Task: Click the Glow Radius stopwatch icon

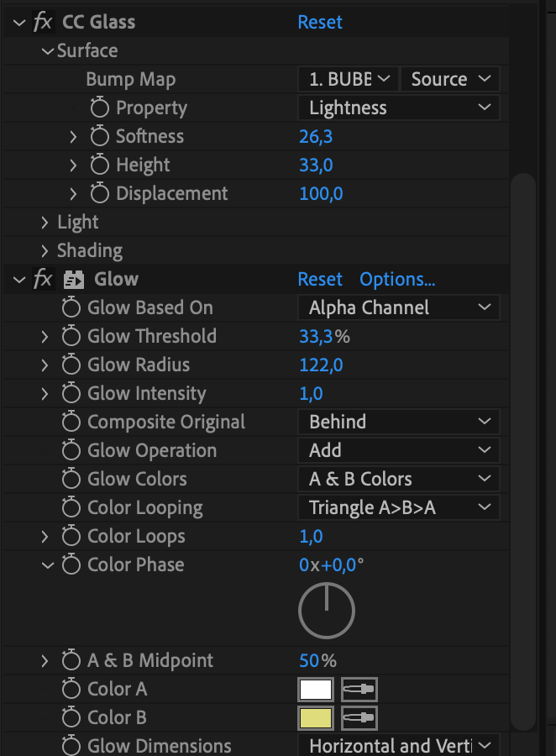Action: click(72, 365)
